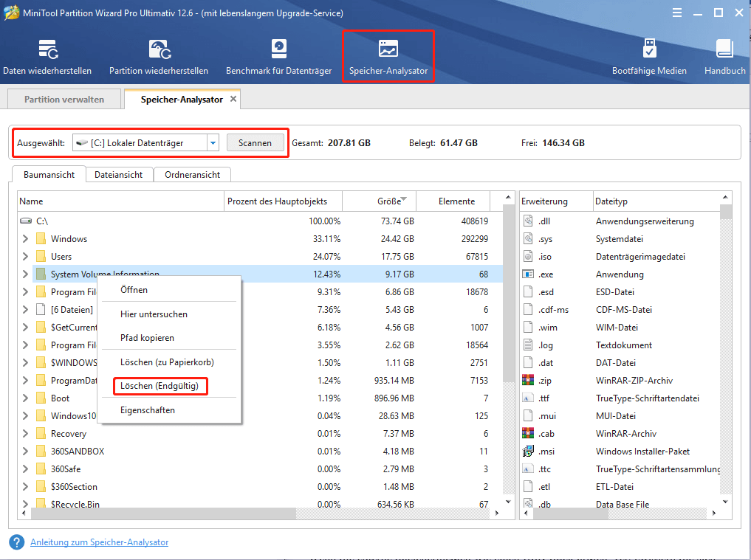Click the .zip WinRAR archive icon
Screen dimensions: 751x560
[528, 381]
